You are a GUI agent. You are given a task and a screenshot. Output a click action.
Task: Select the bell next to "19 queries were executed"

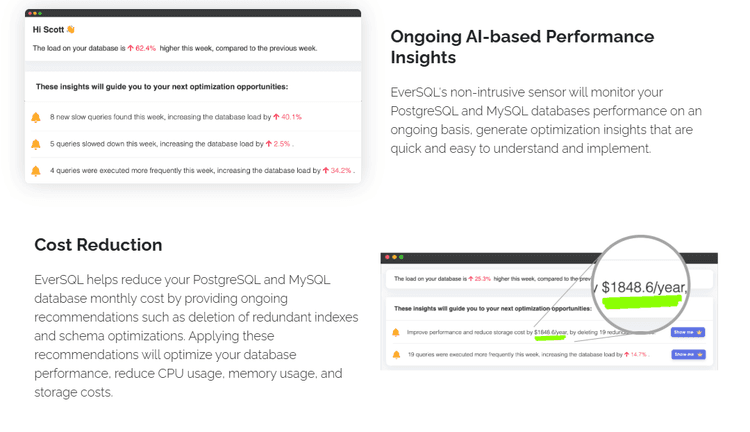point(396,354)
